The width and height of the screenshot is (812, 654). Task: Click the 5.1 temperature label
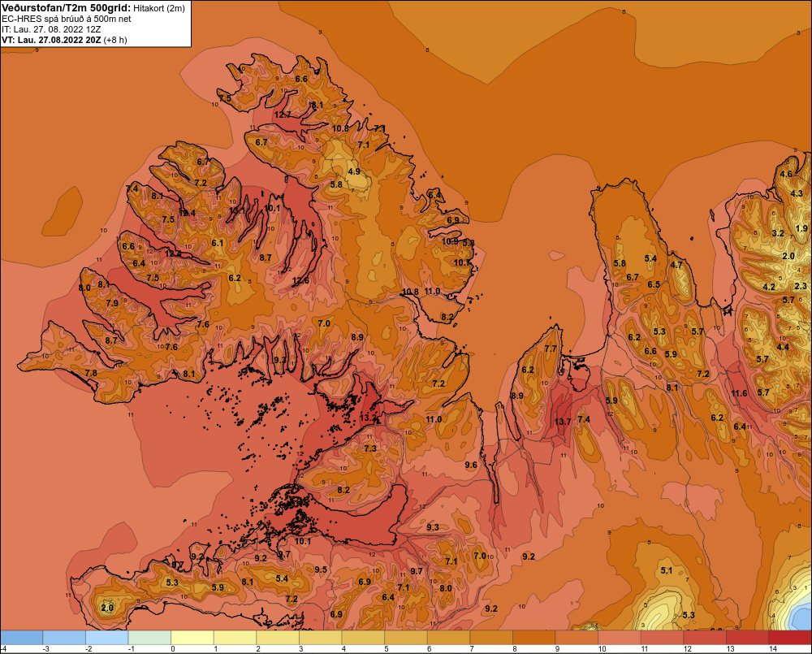pyautogui.click(x=667, y=570)
